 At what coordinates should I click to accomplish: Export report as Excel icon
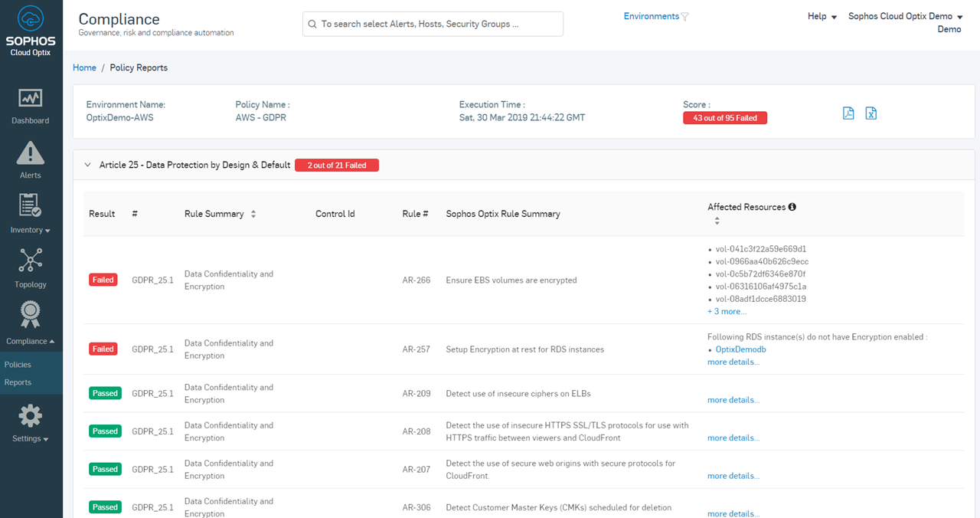(871, 113)
